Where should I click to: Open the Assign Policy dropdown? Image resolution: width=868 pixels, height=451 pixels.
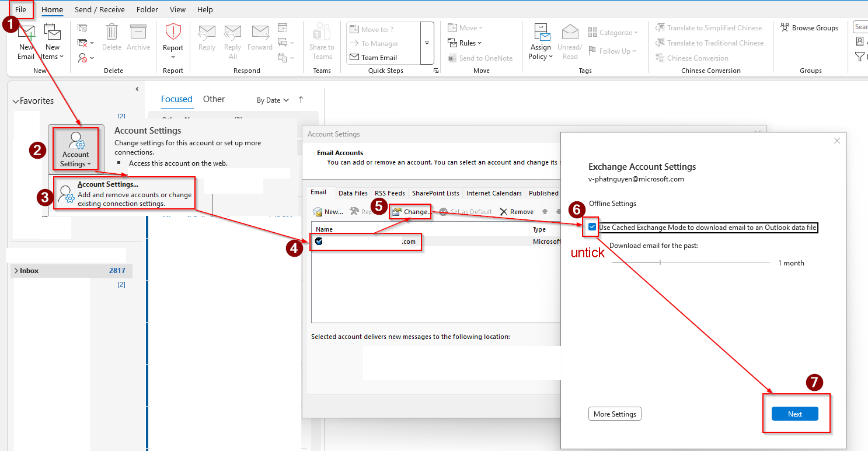pos(541,43)
